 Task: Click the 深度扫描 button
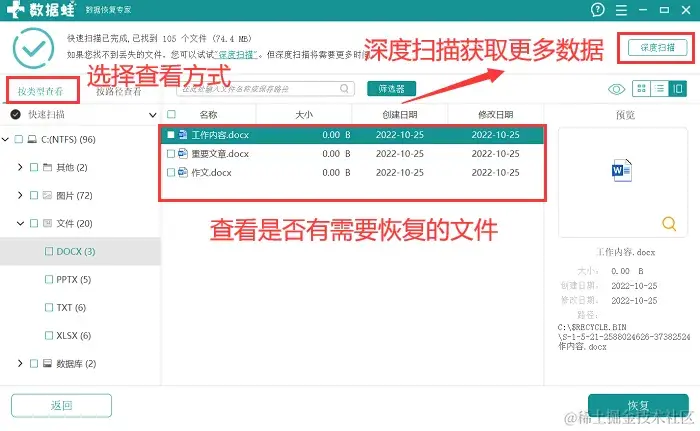click(658, 47)
